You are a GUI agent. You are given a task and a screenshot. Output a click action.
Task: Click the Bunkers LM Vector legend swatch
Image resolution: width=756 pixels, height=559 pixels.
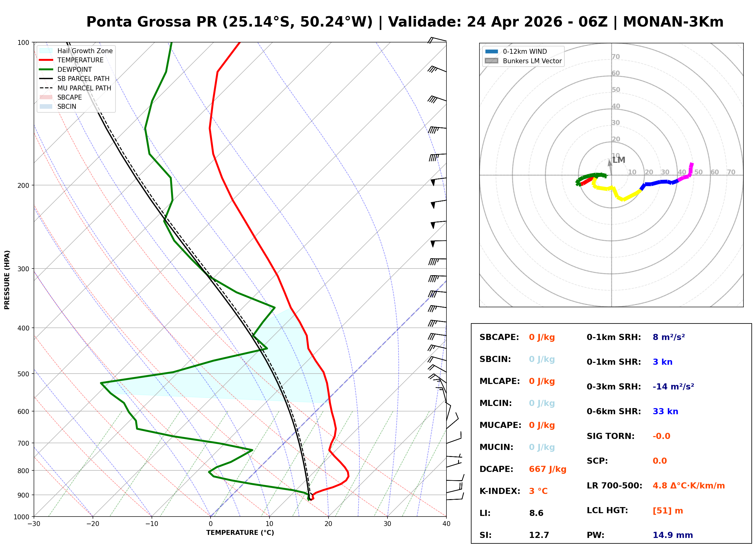(492, 61)
